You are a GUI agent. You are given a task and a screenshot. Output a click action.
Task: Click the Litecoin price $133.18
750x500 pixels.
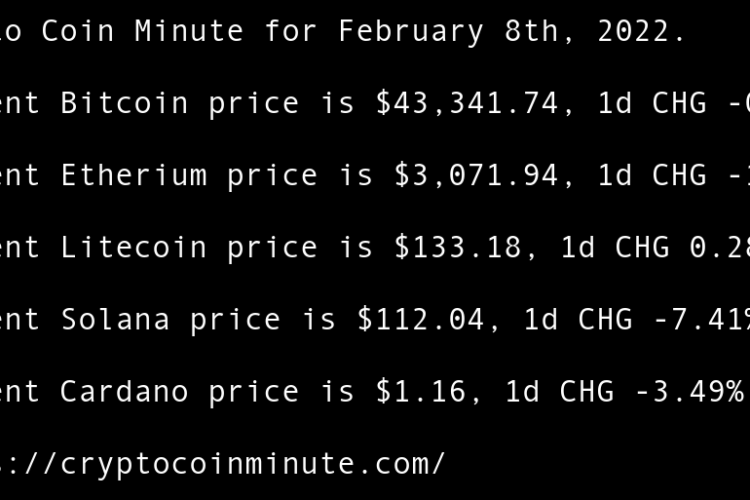(x=458, y=247)
